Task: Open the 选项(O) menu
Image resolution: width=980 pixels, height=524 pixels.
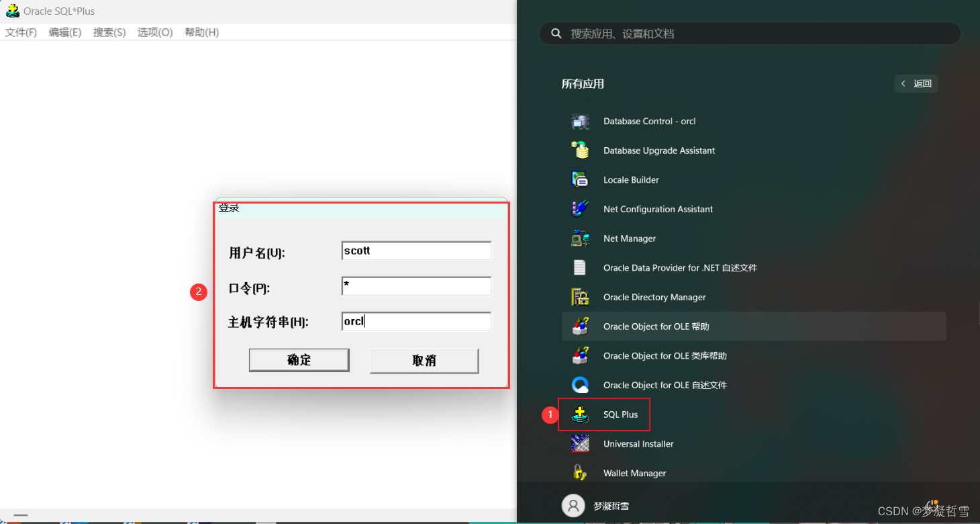Action: point(154,32)
